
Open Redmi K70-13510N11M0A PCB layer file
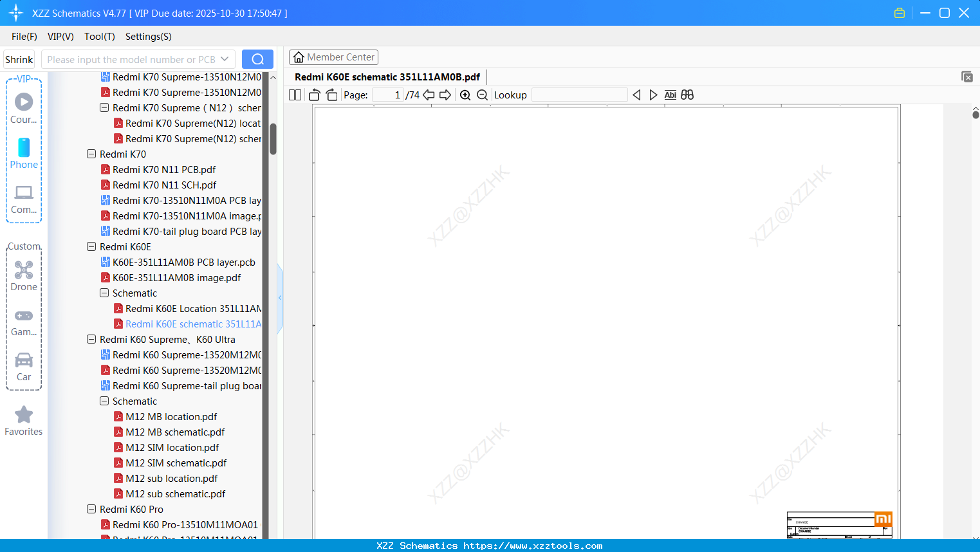(187, 201)
